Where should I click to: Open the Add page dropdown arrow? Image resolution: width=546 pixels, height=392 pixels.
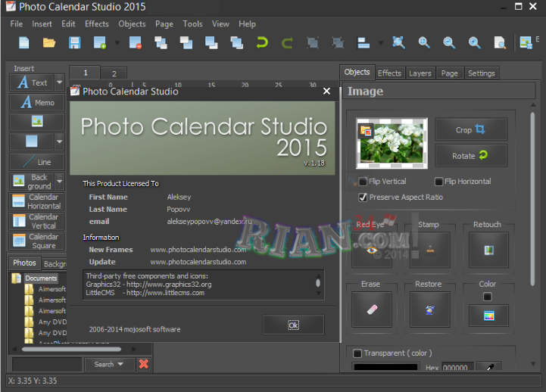pos(117,43)
